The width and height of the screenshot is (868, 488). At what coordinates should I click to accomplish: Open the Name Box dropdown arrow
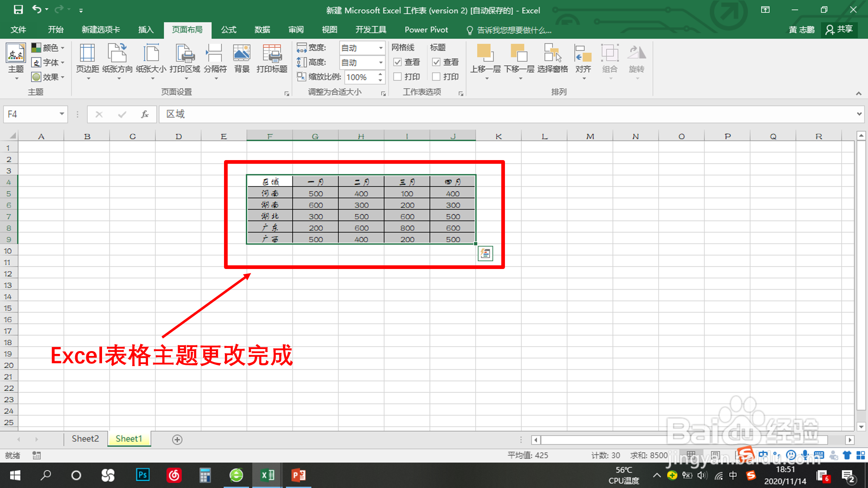tap(61, 114)
